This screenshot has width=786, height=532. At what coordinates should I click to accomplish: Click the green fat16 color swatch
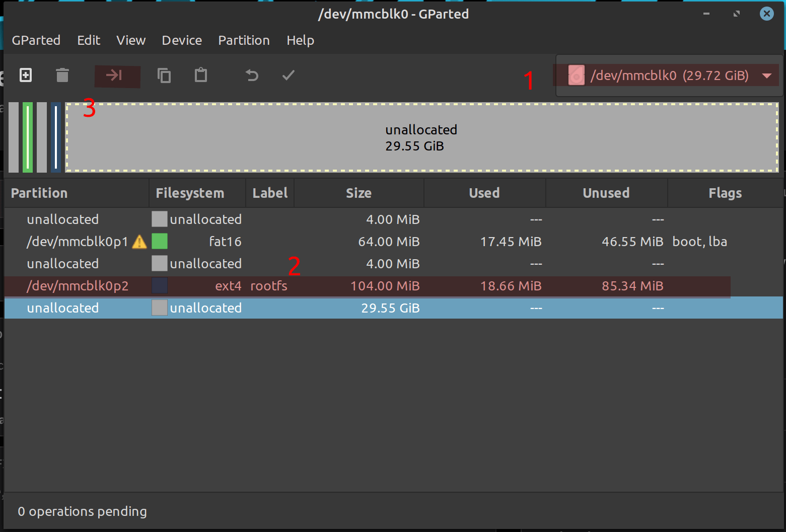pos(160,242)
